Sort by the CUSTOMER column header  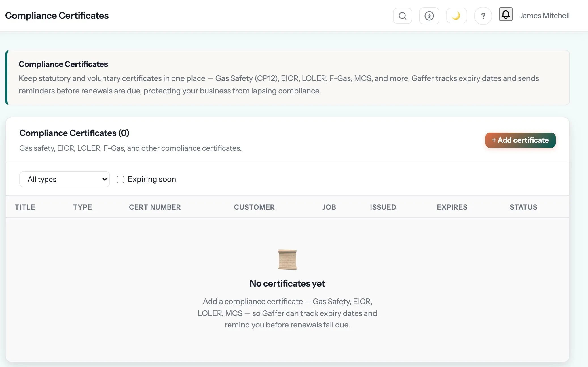254,207
